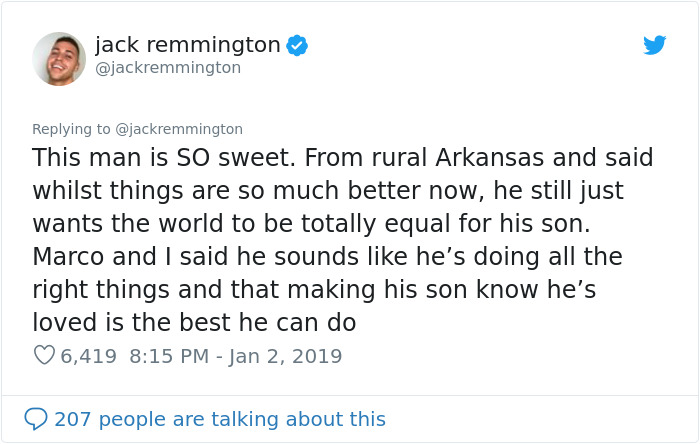The image size is (700, 444).
Task: Open the @jackremmington handle below the name
Action: click(167, 68)
